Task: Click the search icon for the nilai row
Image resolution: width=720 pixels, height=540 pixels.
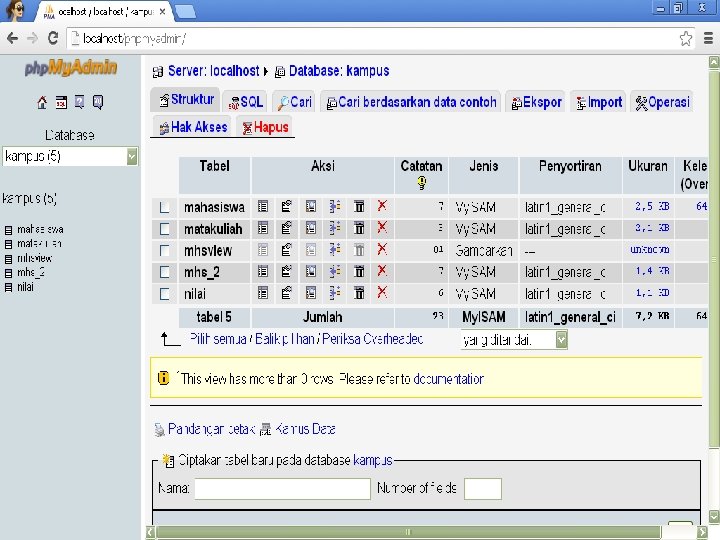Action: click(311, 293)
